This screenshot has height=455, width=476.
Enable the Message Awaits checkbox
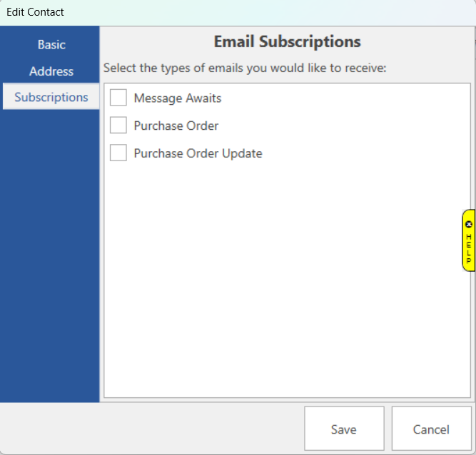[118, 98]
